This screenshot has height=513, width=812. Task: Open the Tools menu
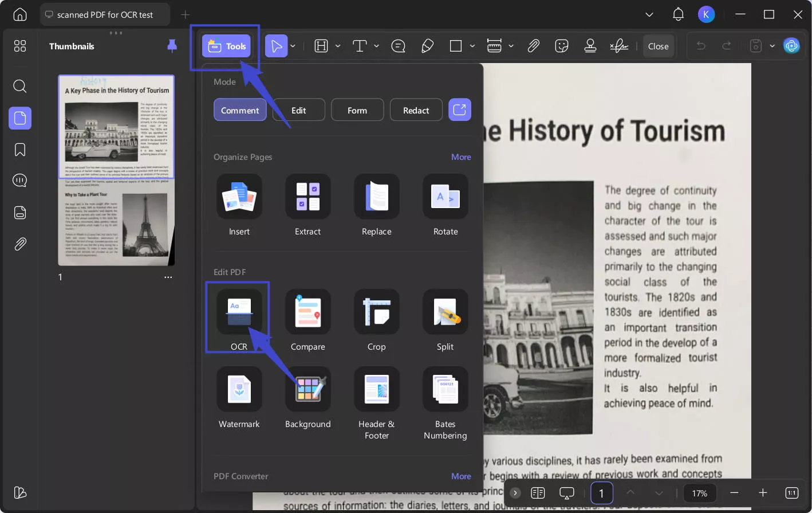tap(227, 46)
